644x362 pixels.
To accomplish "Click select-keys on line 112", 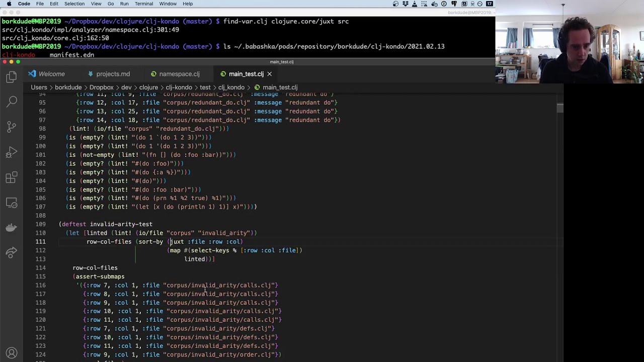I will 210,250.
